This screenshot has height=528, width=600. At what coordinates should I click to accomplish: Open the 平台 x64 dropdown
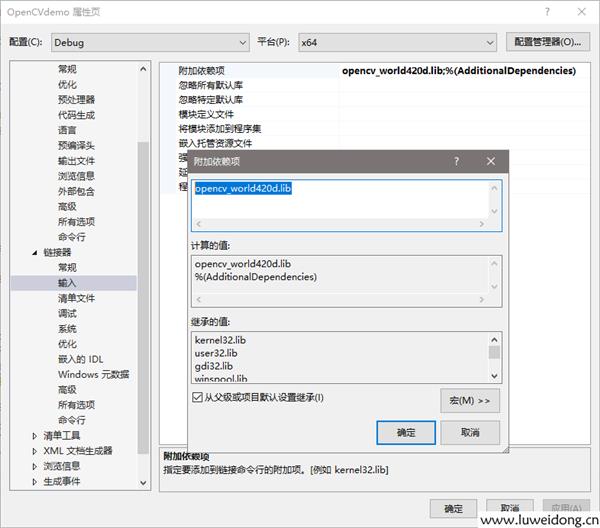(489, 42)
